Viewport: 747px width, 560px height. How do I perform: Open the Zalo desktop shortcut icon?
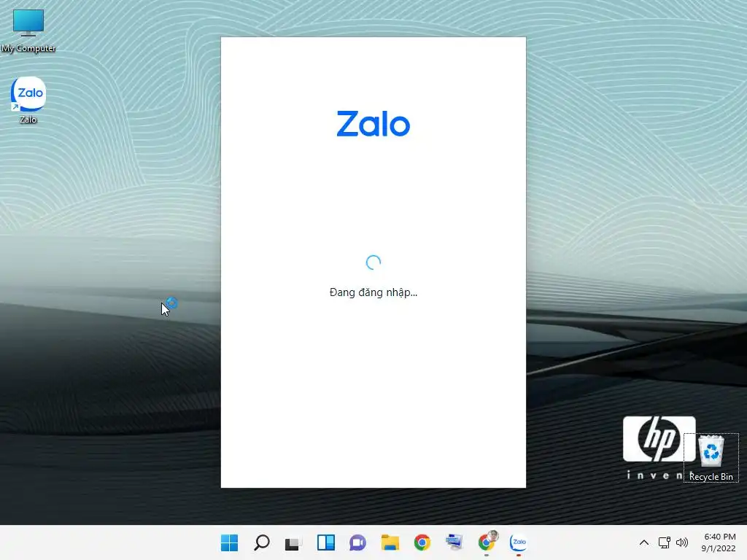pos(28,99)
